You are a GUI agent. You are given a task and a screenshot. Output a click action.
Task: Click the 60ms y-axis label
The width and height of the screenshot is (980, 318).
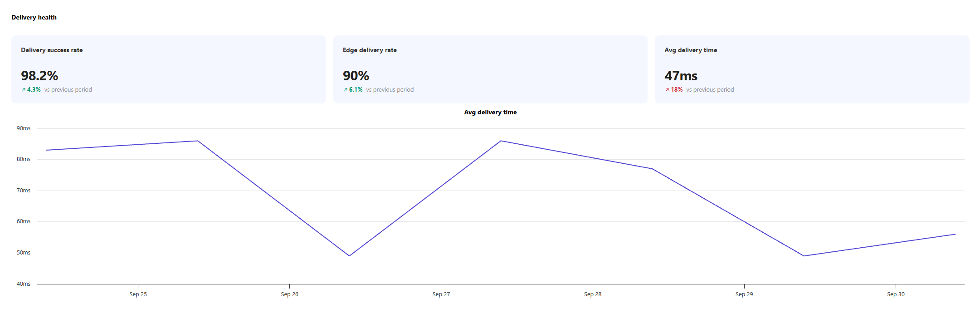coord(24,221)
